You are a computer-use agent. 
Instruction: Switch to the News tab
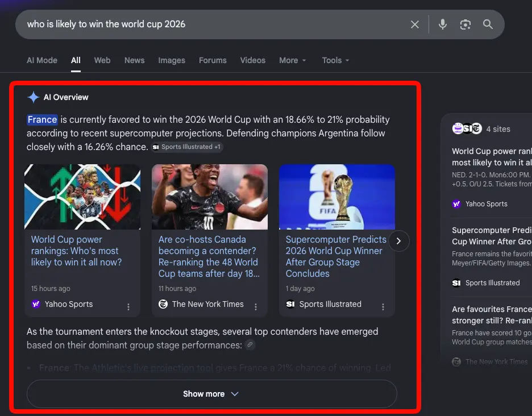134,60
